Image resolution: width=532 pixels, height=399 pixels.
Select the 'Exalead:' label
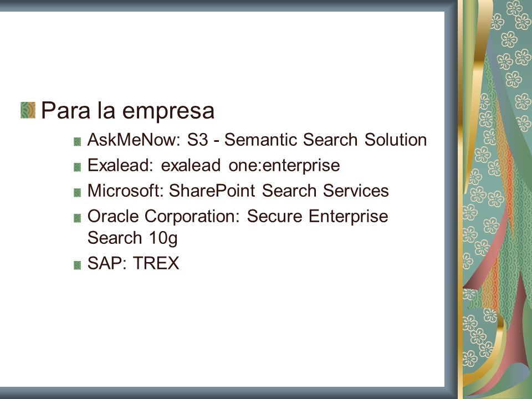[120, 165]
